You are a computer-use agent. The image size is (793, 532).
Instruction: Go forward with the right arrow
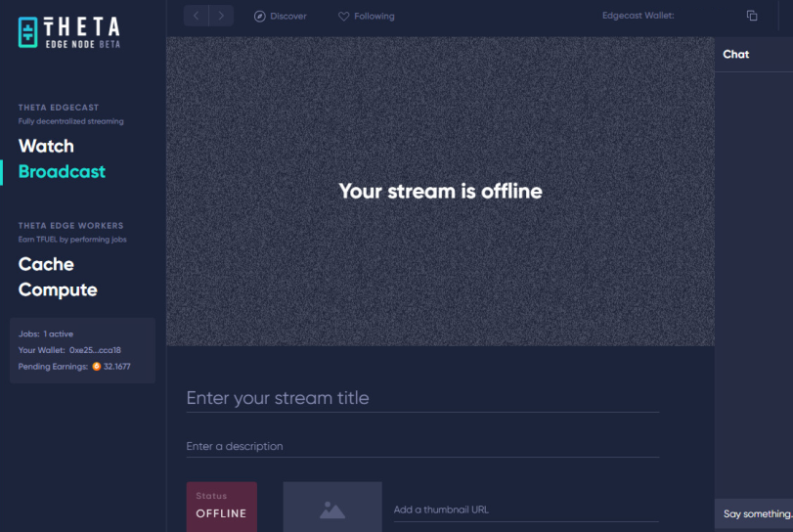click(x=221, y=16)
